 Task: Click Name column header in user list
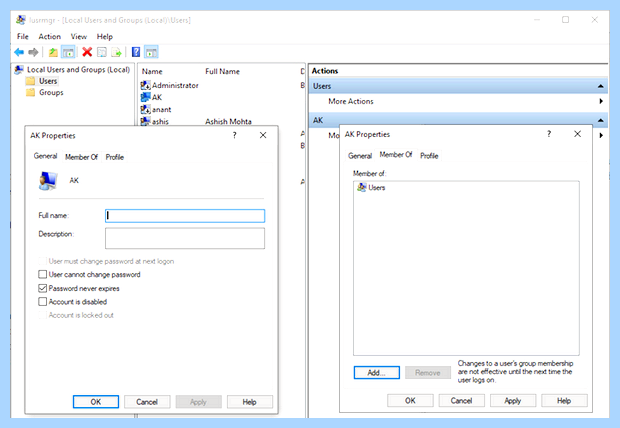point(152,71)
